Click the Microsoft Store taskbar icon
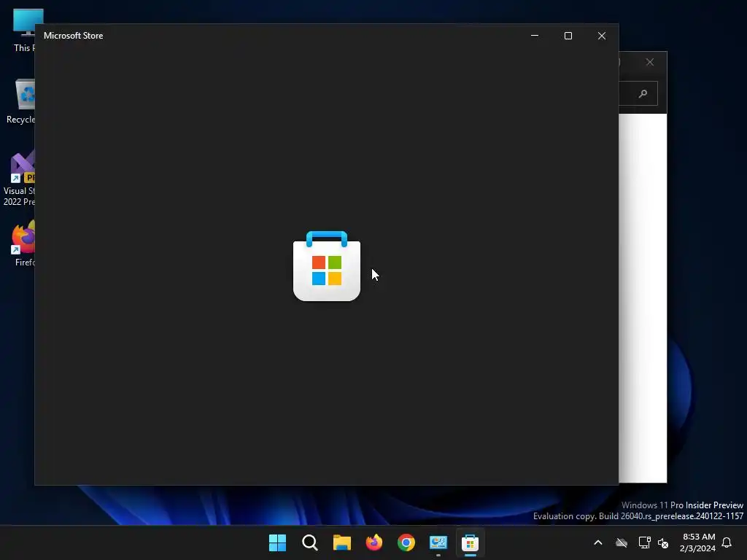The width and height of the screenshot is (747, 560). (x=471, y=542)
